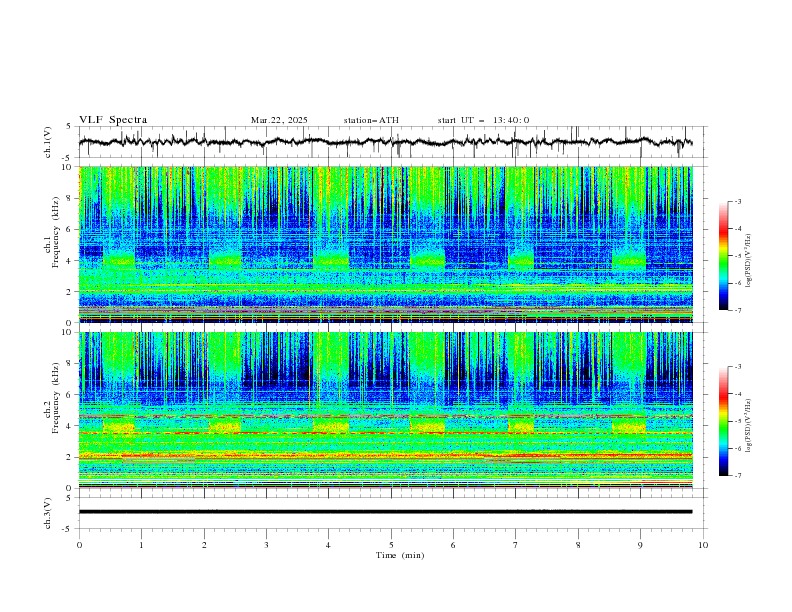Click the -7 tick on ch.2 colorbar

pyautogui.click(x=737, y=476)
